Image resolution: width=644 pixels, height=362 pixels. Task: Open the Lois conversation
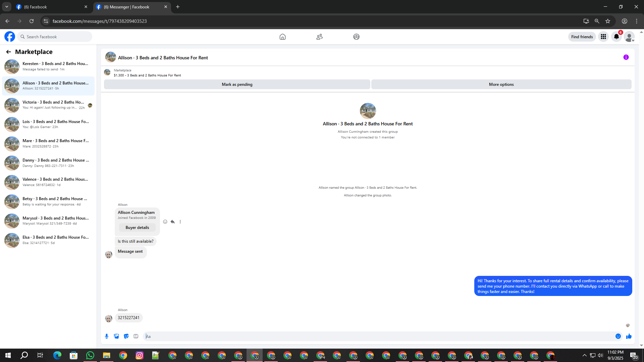pyautogui.click(x=48, y=124)
